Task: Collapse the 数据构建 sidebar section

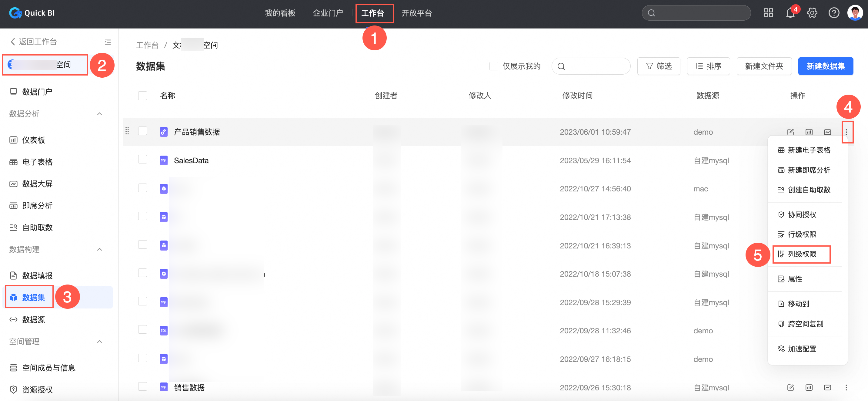Action: [x=99, y=250]
